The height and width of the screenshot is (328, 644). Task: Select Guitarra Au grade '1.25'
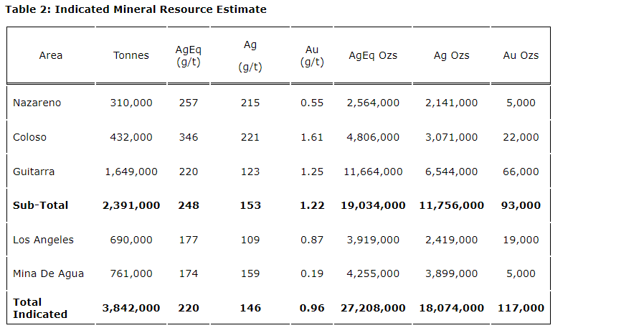click(312, 172)
